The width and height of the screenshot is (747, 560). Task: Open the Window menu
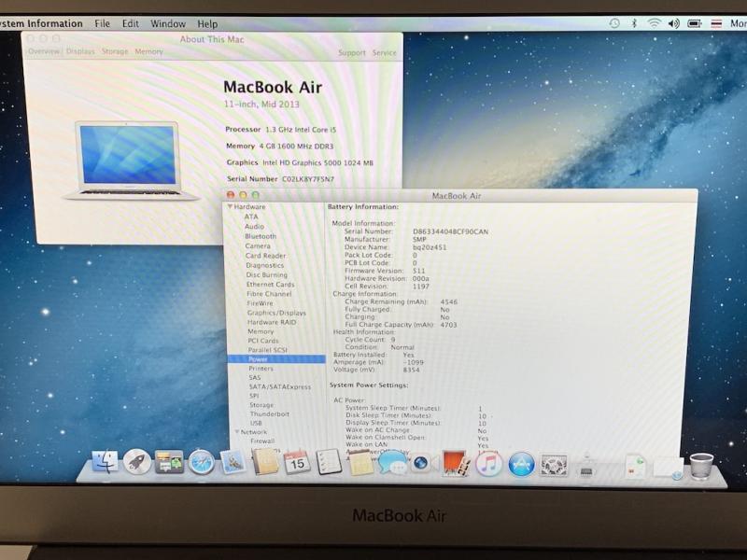[168, 23]
